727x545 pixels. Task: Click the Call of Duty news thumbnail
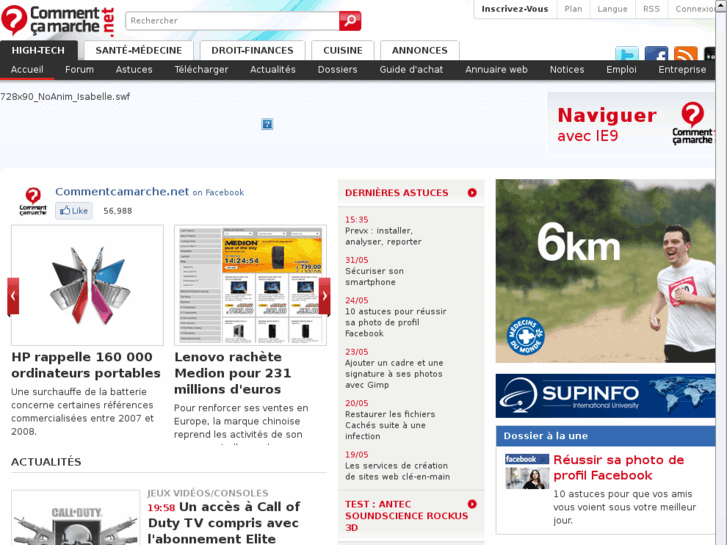pos(76,517)
